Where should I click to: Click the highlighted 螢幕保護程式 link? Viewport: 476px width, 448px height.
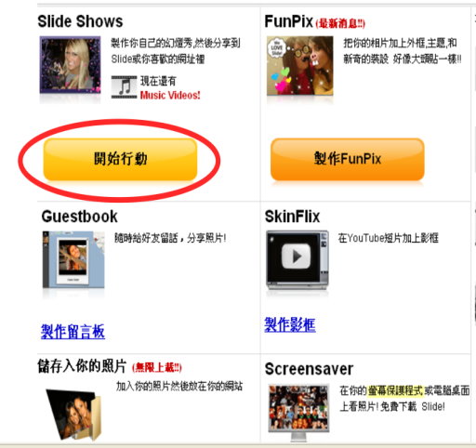[x=395, y=390]
